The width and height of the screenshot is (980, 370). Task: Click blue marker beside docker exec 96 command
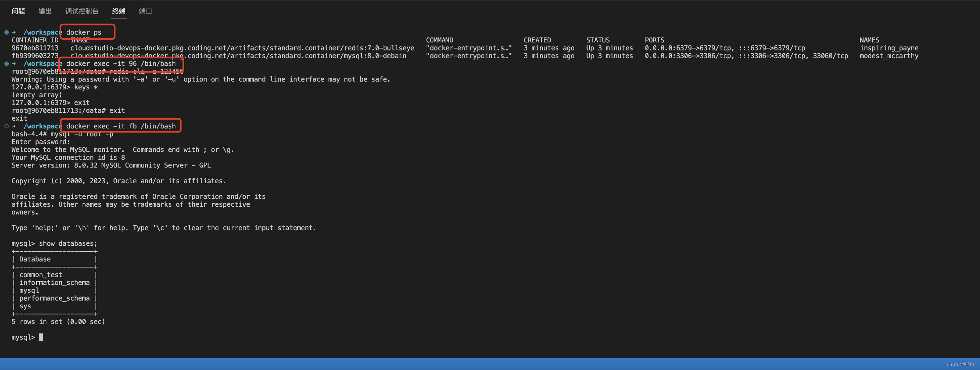[6, 64]
